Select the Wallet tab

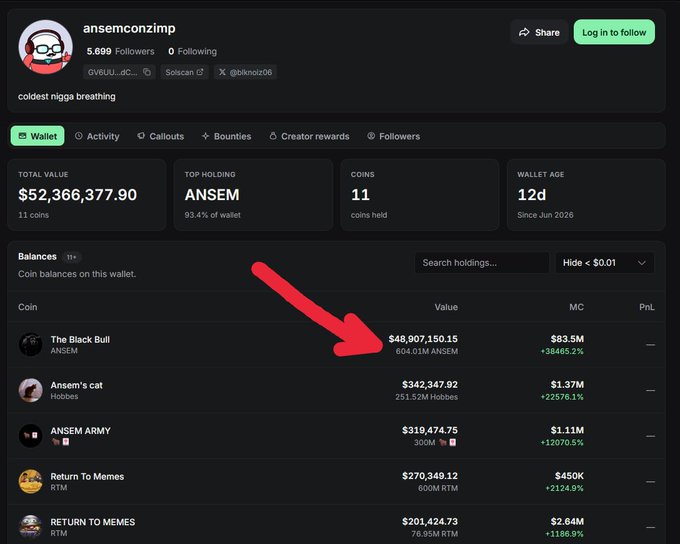tap(37, 136)
